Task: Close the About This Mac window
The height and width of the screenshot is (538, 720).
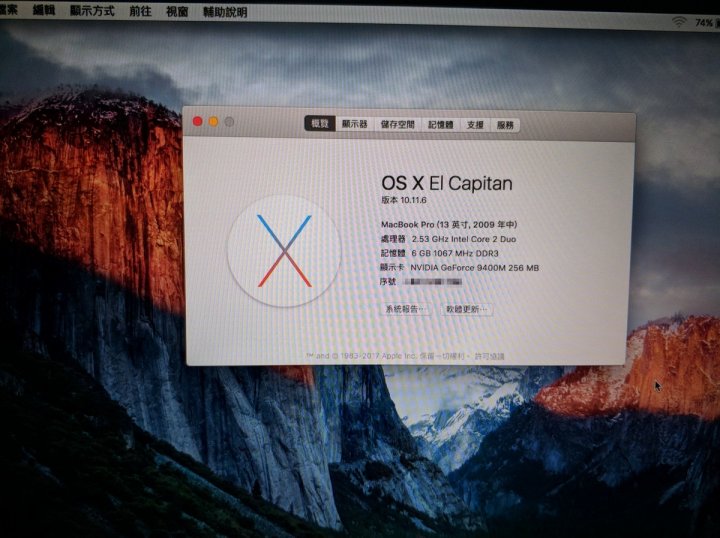Action: pyautogui.click(x=197, y=121)
